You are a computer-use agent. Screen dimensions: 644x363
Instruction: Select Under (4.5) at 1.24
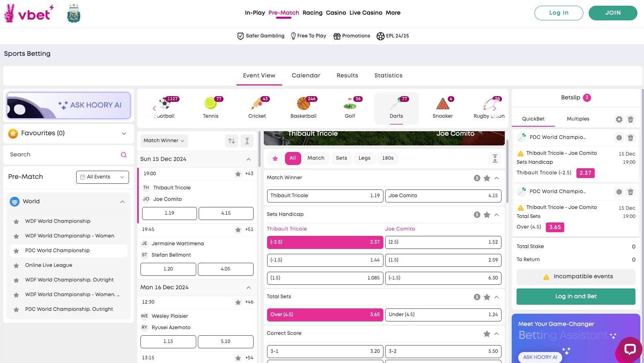pyautogui.click(x=443, y=315)
